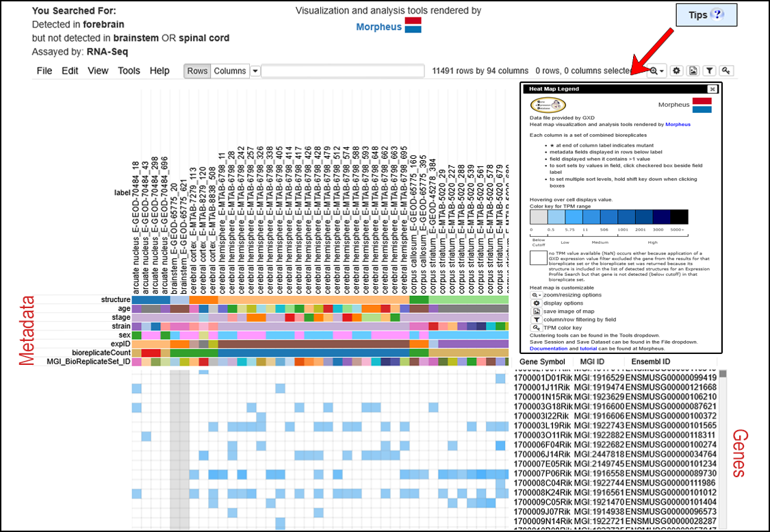Switch search mode to Rows
The image size is (770, 532).
pyautogui.click(x=197, y=71)
